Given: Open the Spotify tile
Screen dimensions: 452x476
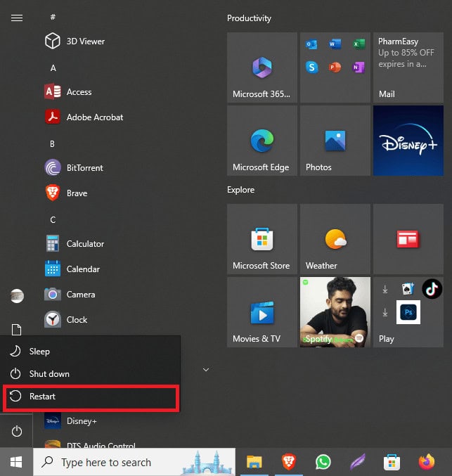Looking at the screenshot, I should 335,312.
